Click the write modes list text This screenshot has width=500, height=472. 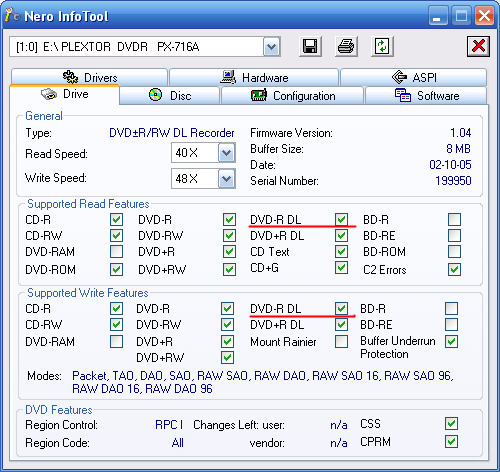pyautogui.click(x=263, y=382)
